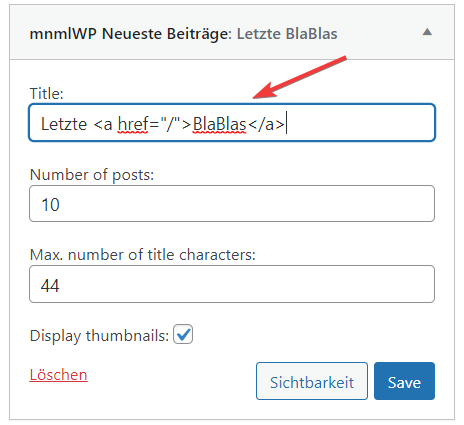Click the Display thumbnails: label text

[99, 336]
